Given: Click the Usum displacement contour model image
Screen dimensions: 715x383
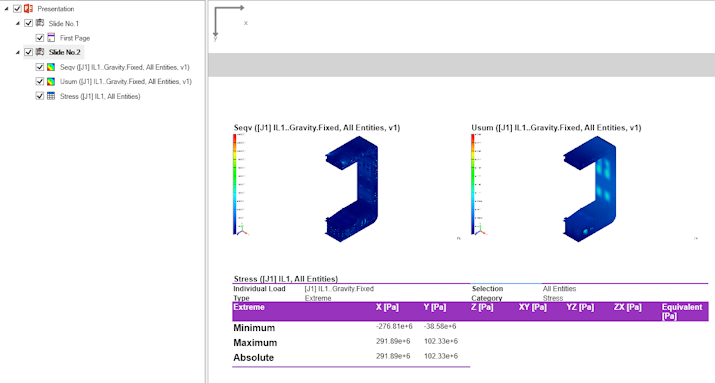Looking at the screenshot, I should click(590, 189).
